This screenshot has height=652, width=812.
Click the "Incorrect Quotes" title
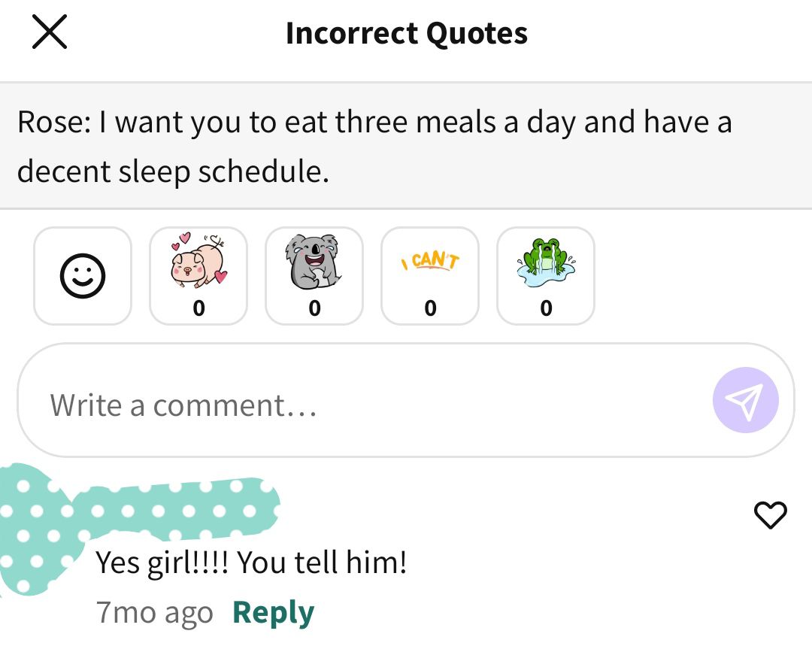coord(407,34)
